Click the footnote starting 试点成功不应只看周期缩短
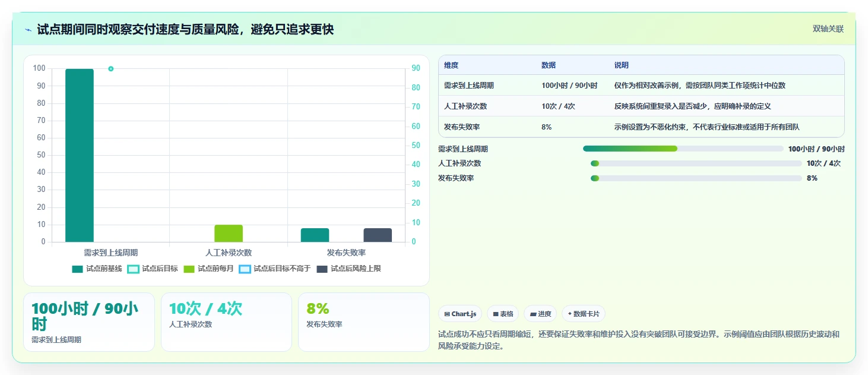 (639, 340)
